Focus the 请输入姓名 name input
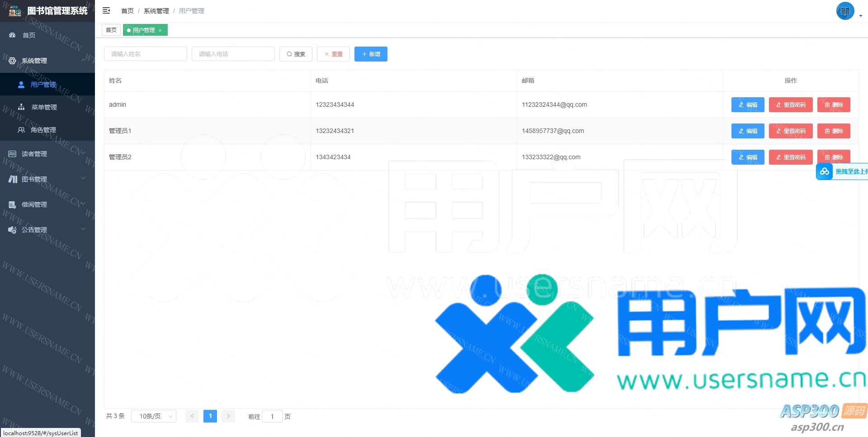The width and height of the screenshot is (868, 437). pos(145,54)
